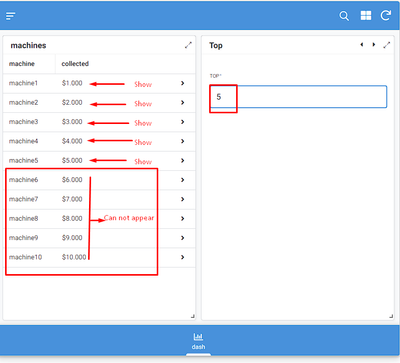Open machine6 row chevron
Image resolution: width=400 pixels, height=363 pixels.
pyautogui.click(x=182, y=180)
